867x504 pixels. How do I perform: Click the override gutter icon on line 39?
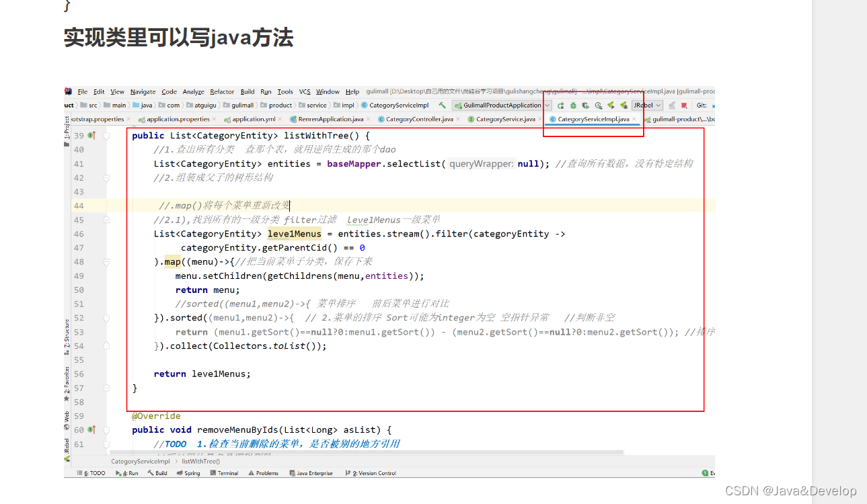pos(91,136)
